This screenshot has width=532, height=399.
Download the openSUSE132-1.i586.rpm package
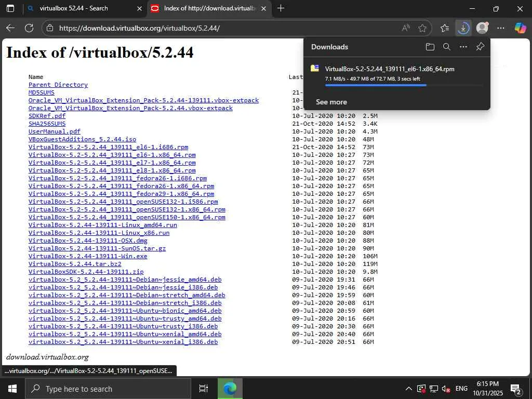123,202
